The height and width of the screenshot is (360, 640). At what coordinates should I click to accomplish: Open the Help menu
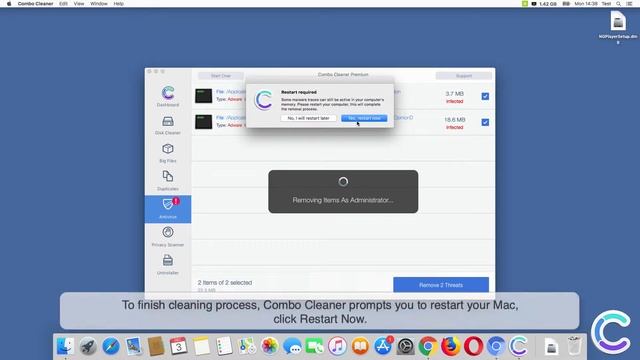click(x=118, y=4)
